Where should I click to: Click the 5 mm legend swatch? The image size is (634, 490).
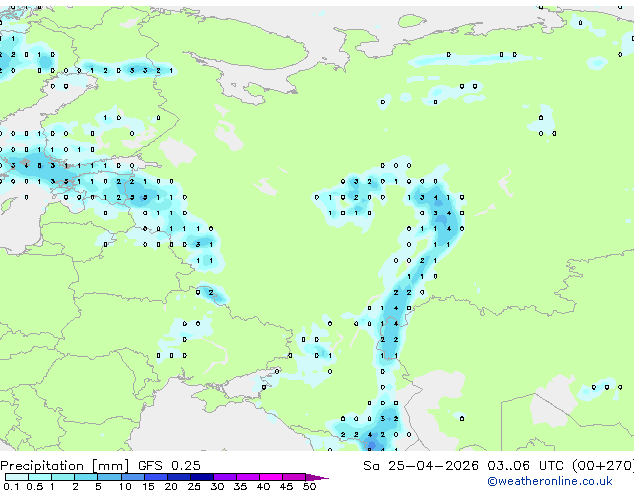pos(109,477)
